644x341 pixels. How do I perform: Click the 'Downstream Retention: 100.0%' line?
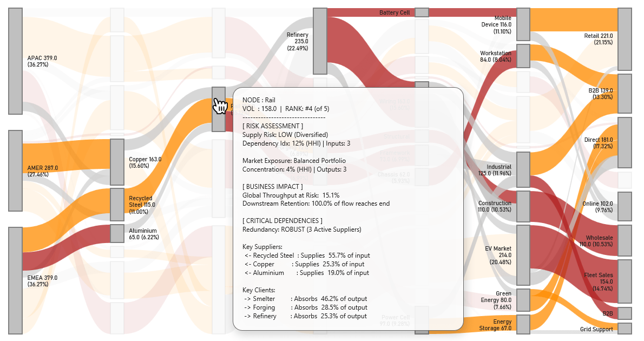tap(316, 204)
